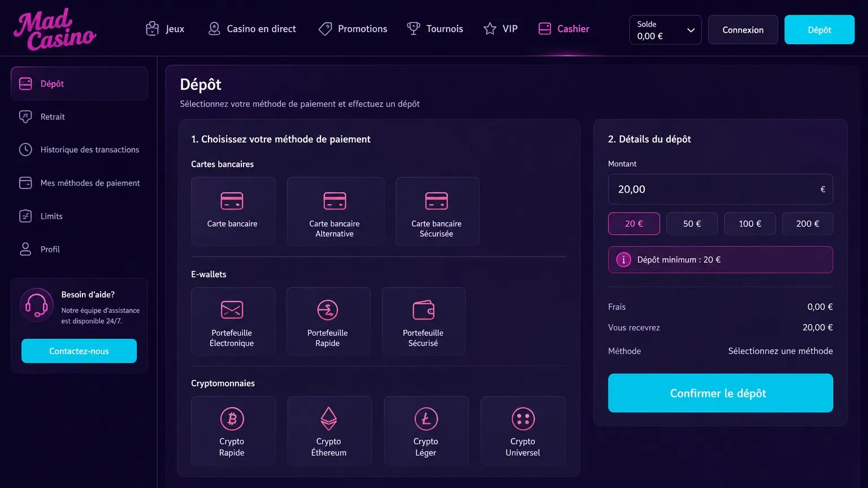Open the VIP section
868x488 pixels.
pyautogui.click(x=501, y=29)
